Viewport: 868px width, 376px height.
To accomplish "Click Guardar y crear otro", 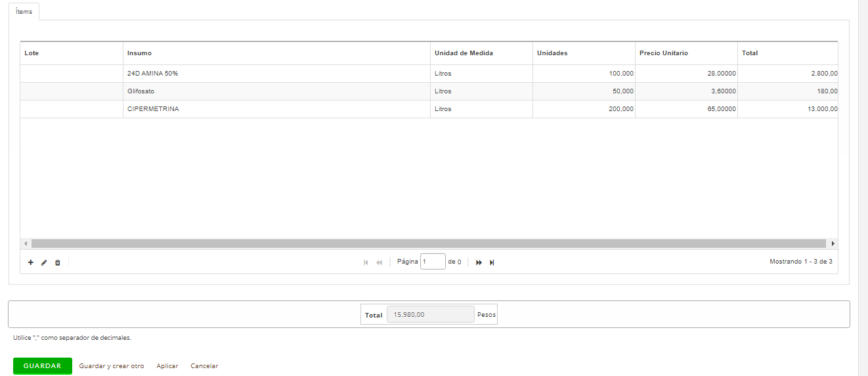I will point(112,366).
